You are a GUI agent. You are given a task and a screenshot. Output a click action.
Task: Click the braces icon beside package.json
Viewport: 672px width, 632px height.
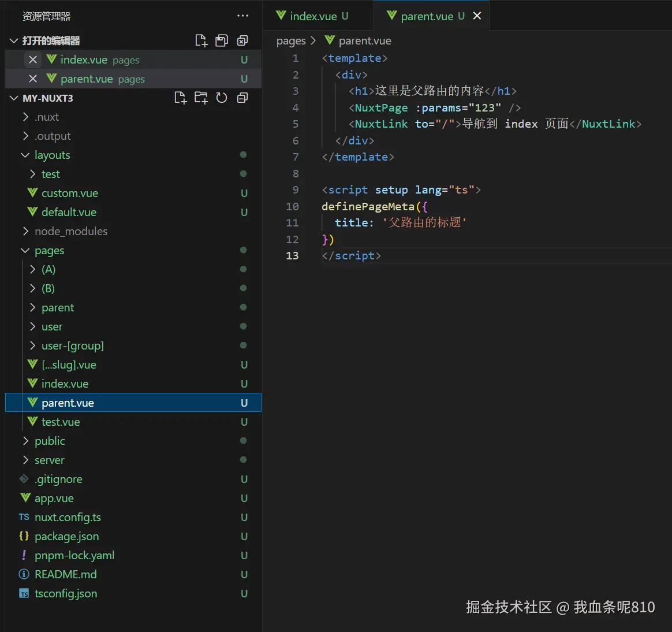24,536
